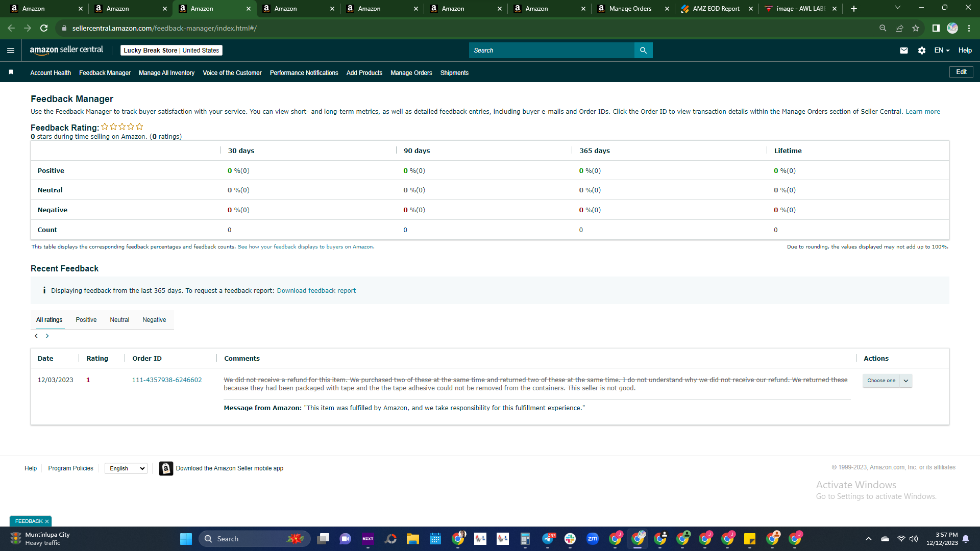Switch to the Manage Orders browser tab

(633, 9)
